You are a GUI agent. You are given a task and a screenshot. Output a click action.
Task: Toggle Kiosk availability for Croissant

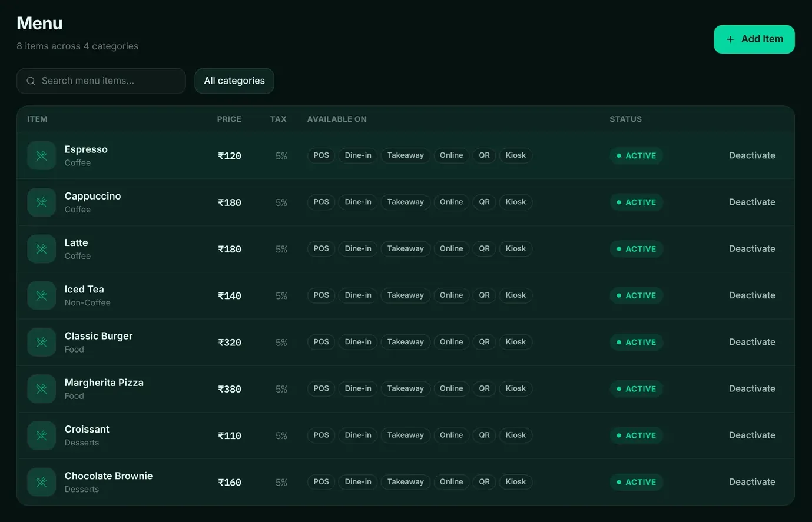pos(516,435)
